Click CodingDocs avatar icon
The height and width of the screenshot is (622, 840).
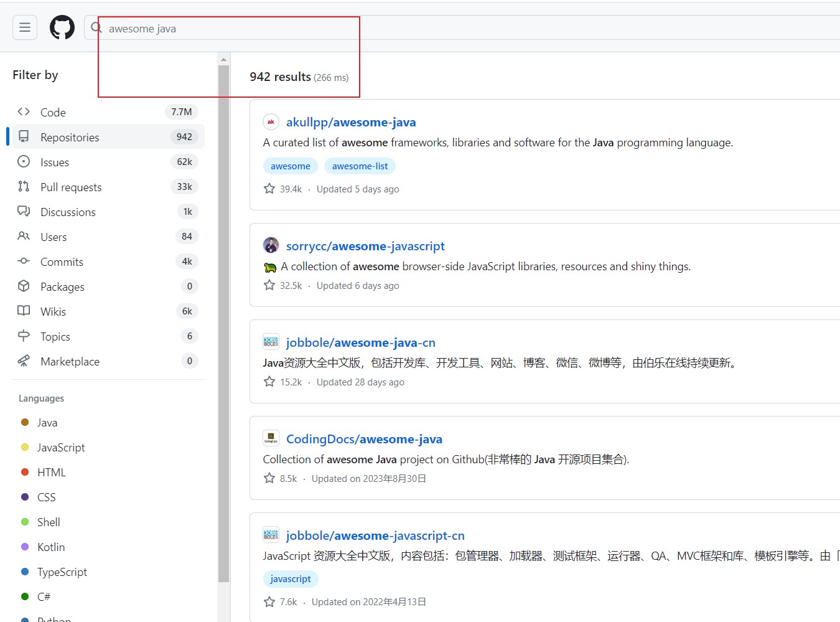(x=271, y=438)
